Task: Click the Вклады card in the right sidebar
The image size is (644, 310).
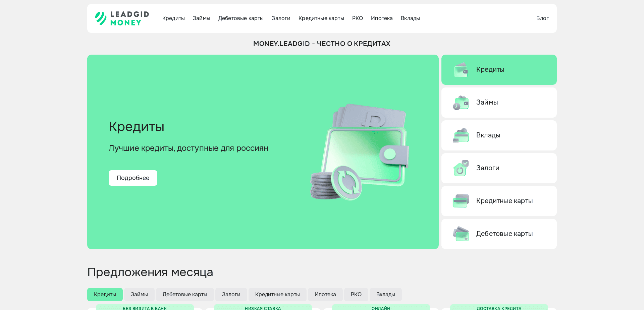Action: [499, 135]
